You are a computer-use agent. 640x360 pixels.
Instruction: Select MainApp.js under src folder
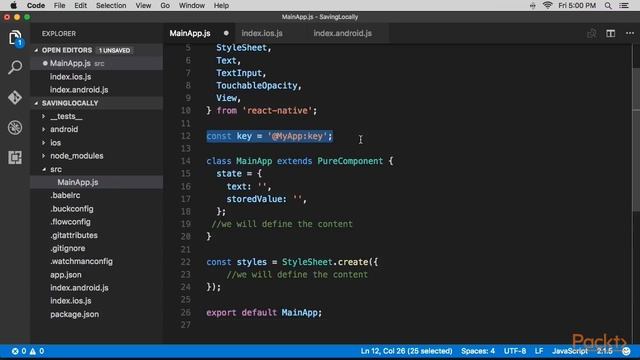pos(97,182)
